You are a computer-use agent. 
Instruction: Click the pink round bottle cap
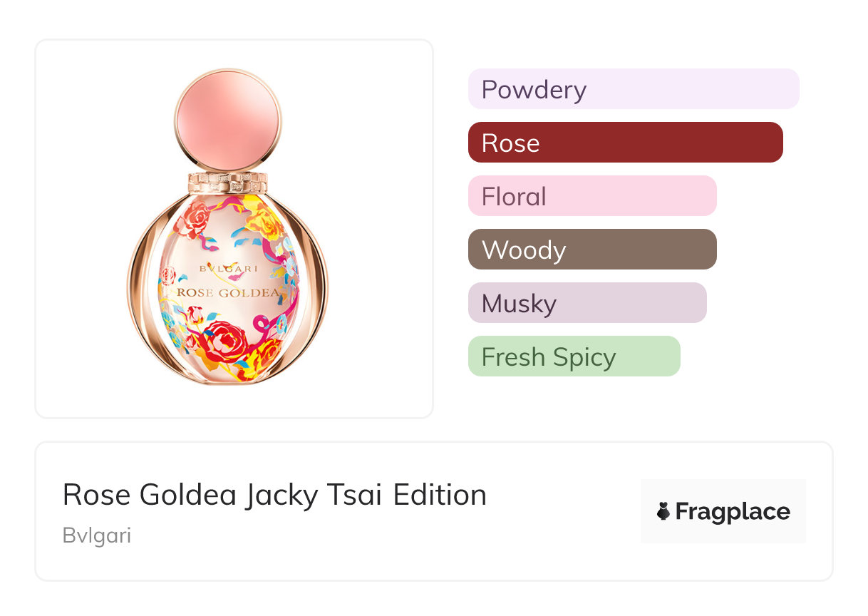click(x=227, y=120)
